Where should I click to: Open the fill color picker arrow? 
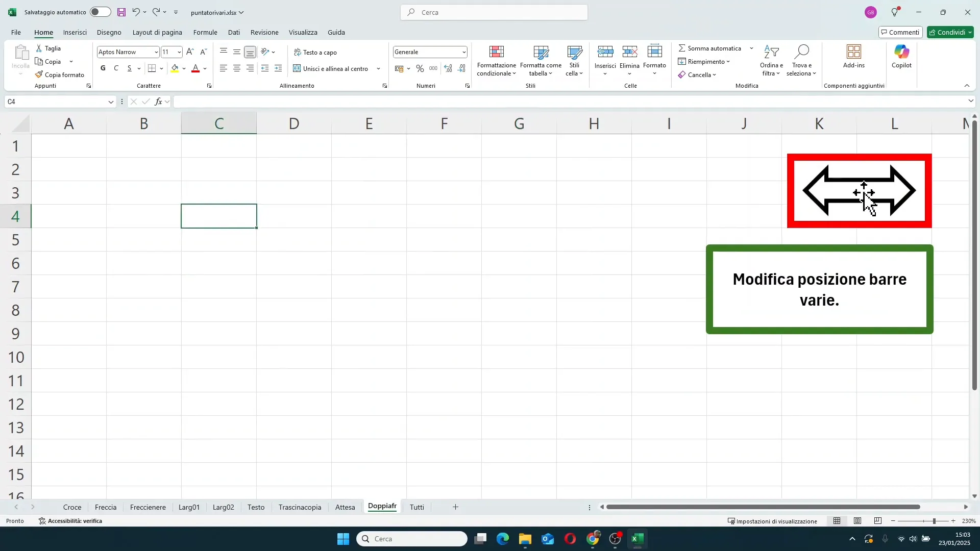click(184, 68)
